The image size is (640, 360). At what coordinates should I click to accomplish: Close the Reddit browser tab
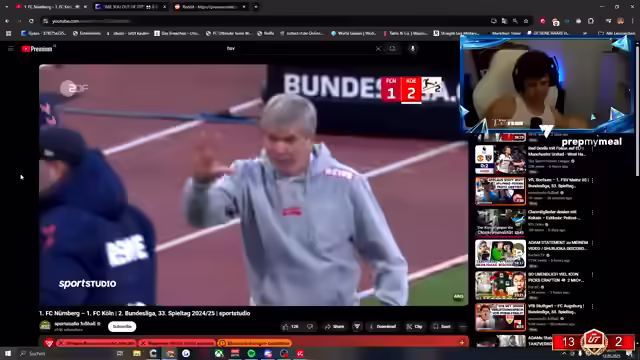tap(244, 7)
